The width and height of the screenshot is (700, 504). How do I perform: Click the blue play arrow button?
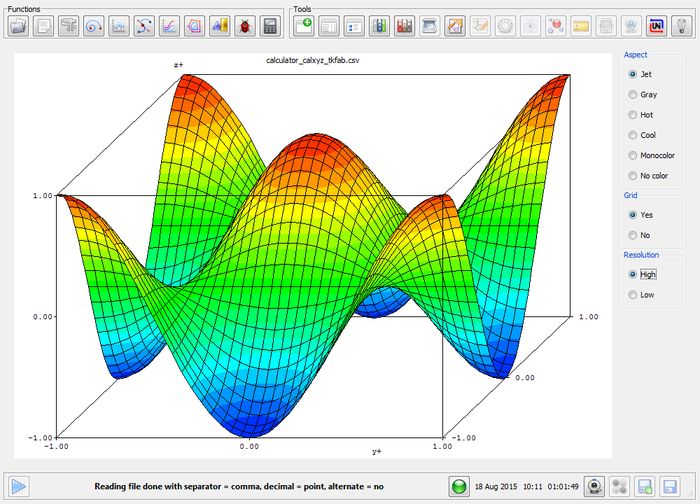19,486
